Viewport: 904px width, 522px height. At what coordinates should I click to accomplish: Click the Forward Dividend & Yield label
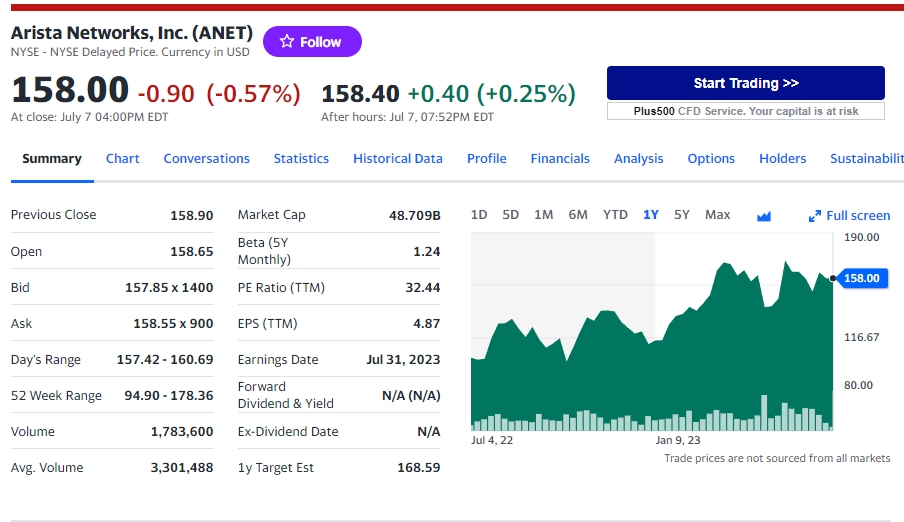(x=285, y=395)
